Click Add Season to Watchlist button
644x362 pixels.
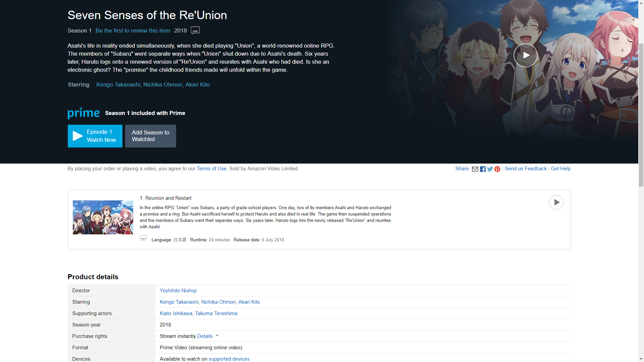pos(151,136)
